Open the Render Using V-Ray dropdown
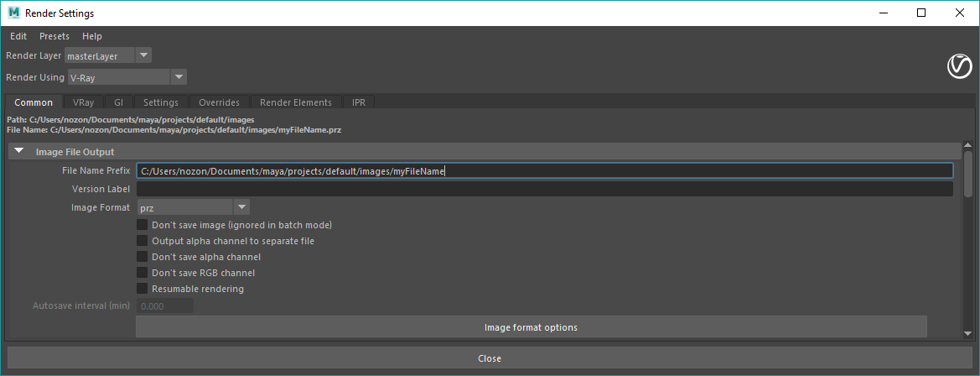Viewport: 980px width, 376px height. click(x=127, y=77)
